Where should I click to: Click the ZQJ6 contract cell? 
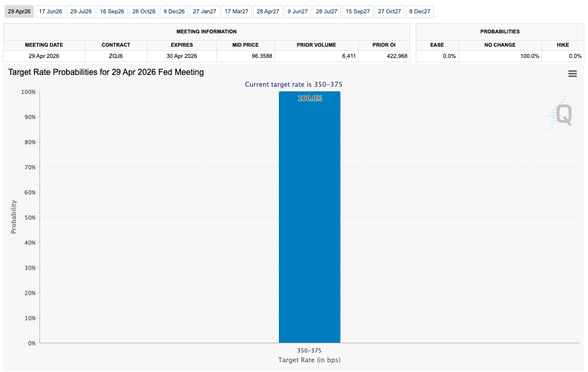pos(116,56)
